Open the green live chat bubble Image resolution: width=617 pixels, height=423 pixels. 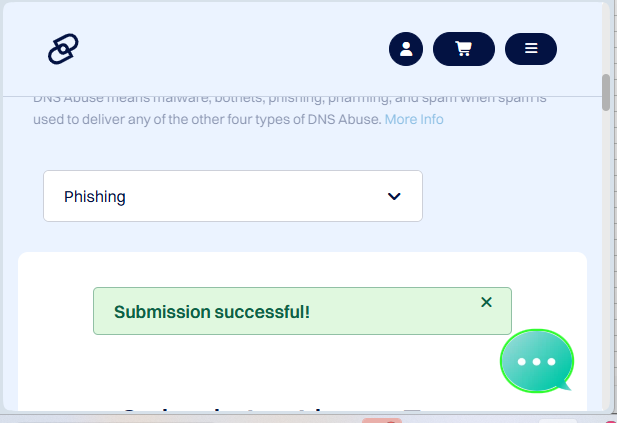537,361
